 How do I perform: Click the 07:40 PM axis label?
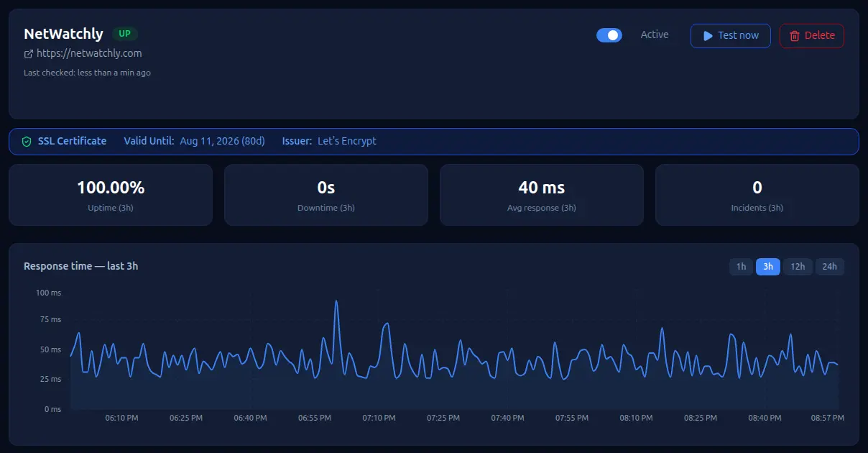click(508, 418)
